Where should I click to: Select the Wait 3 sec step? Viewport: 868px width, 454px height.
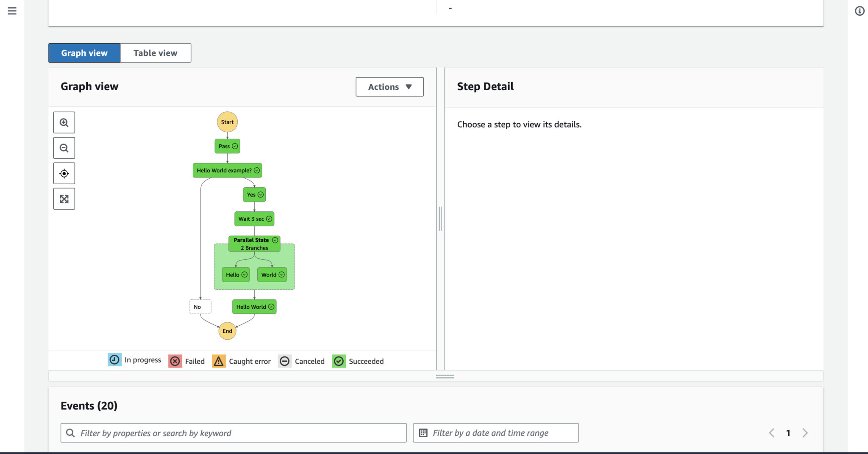point(254,219)
